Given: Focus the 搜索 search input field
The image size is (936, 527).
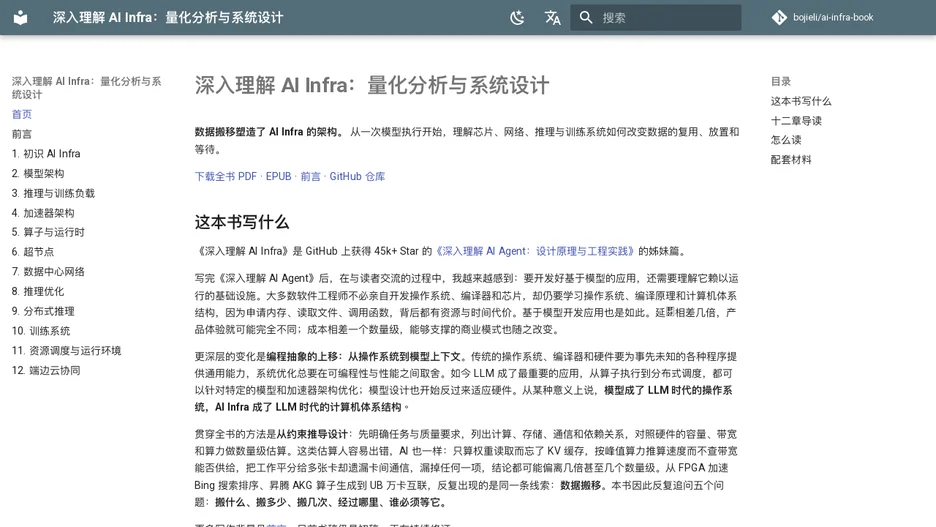Looking at the screenshot, I should click(x=655, y=17).
